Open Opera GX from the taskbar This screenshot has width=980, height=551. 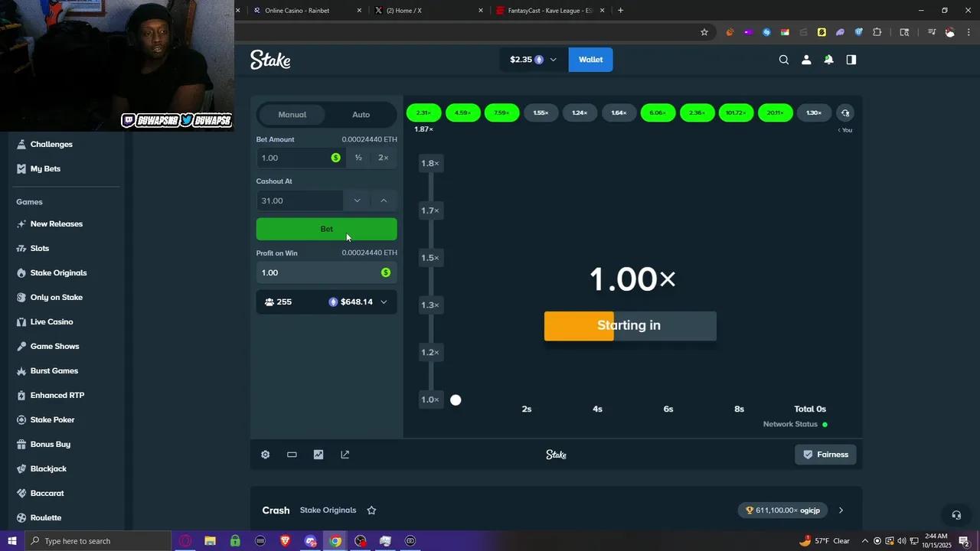click(185, 541)
